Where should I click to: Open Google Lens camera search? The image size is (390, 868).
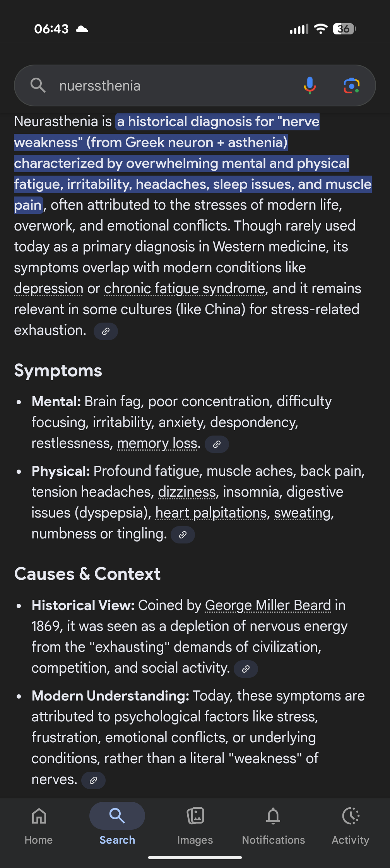pos(351,85)
